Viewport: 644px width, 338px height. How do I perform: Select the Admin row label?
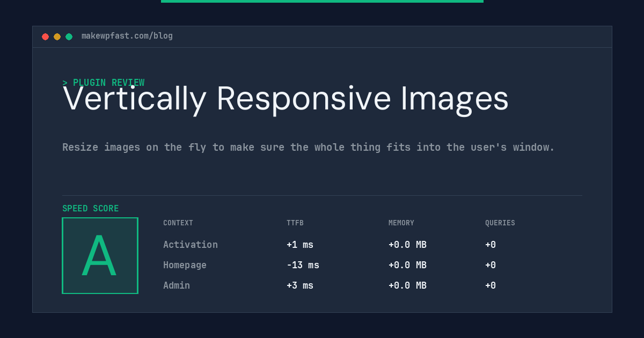177,285
